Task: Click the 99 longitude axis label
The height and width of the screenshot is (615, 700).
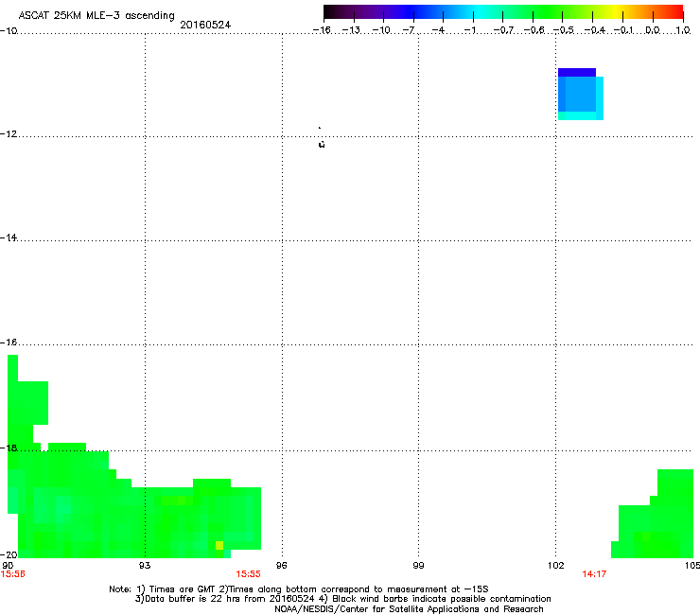Action: [x=418, y=566]
